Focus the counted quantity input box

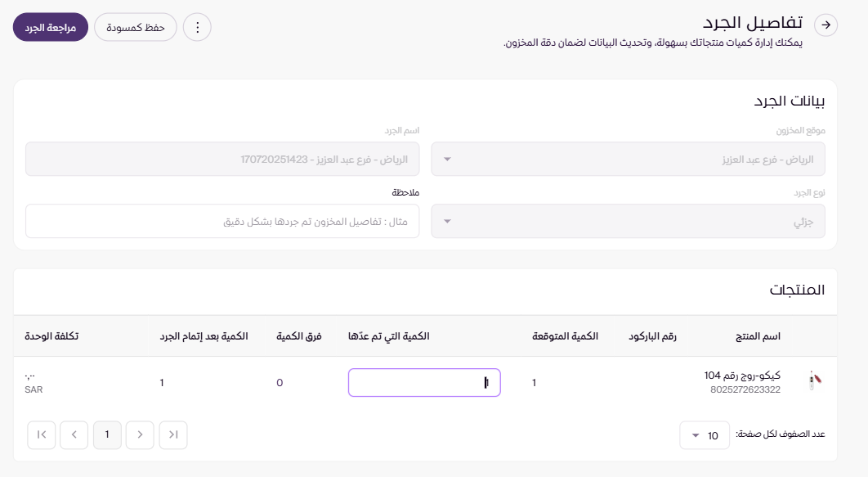coord(424,382)
